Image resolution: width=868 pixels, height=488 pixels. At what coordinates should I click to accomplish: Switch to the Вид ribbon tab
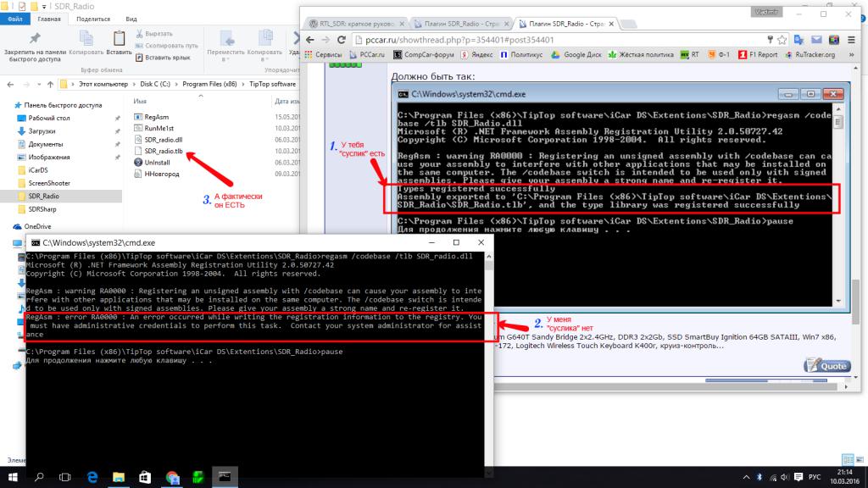pos(131,18)
